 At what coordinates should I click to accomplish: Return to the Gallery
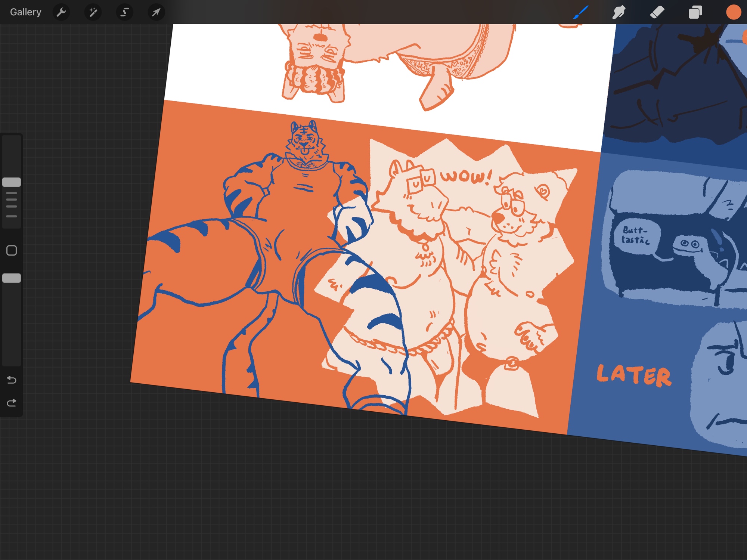click(x=25, y=12)
